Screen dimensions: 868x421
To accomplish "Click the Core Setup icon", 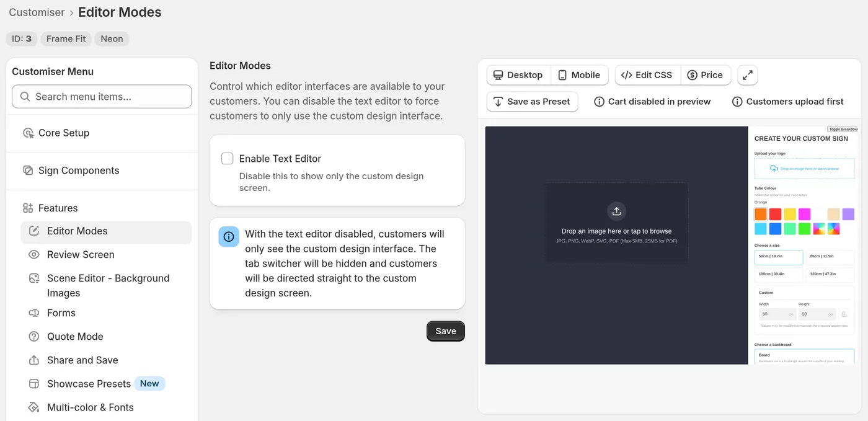I will [x=28, y=133].
